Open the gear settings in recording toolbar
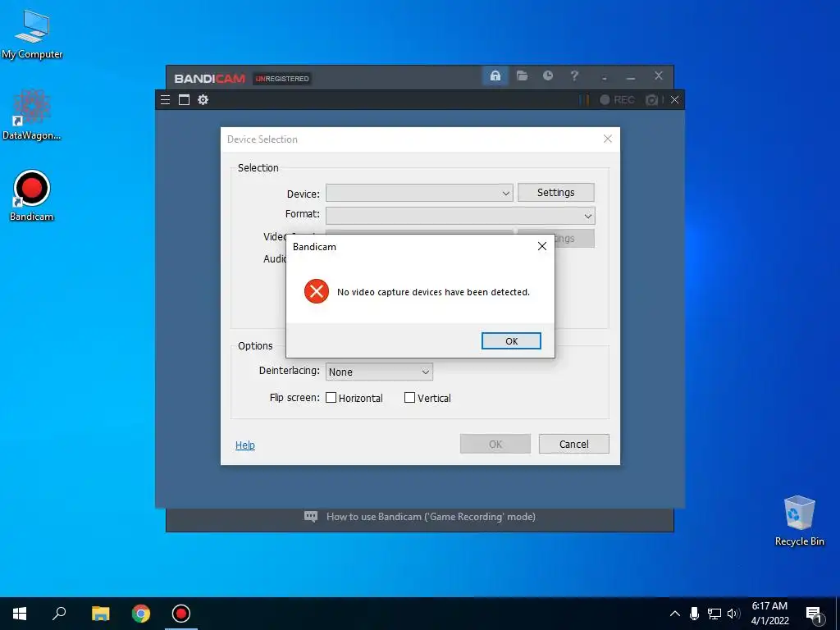This screenshot has height=630, width=840. pyautogui.click(x=203, y=99)
